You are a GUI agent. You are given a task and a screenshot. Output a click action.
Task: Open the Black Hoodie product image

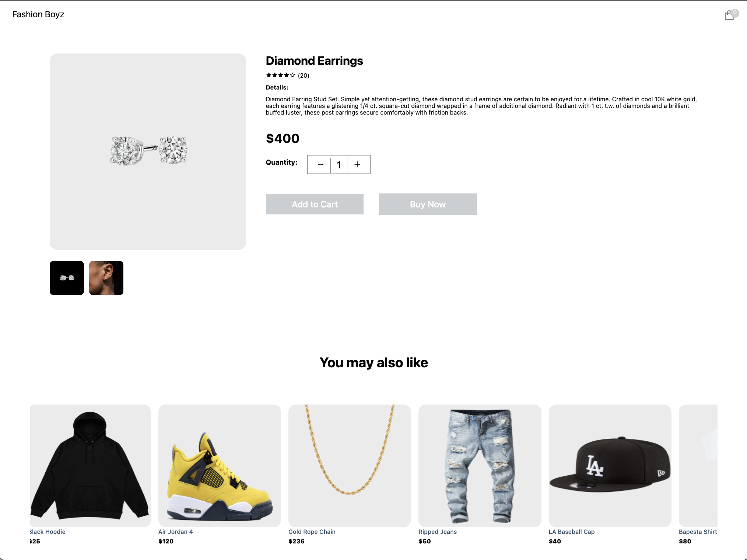(91, 465)
